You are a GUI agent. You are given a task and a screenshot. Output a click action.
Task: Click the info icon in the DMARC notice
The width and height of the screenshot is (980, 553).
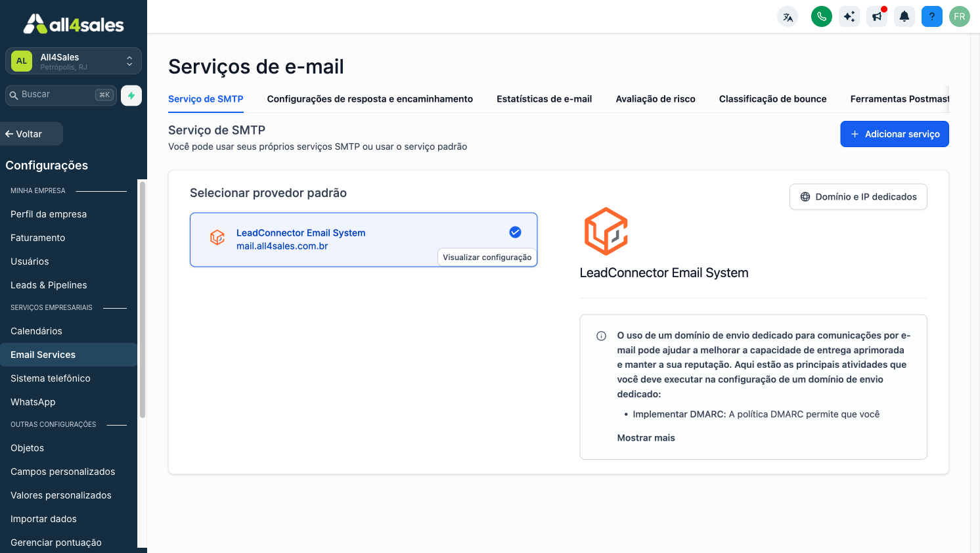click(601, 336)
